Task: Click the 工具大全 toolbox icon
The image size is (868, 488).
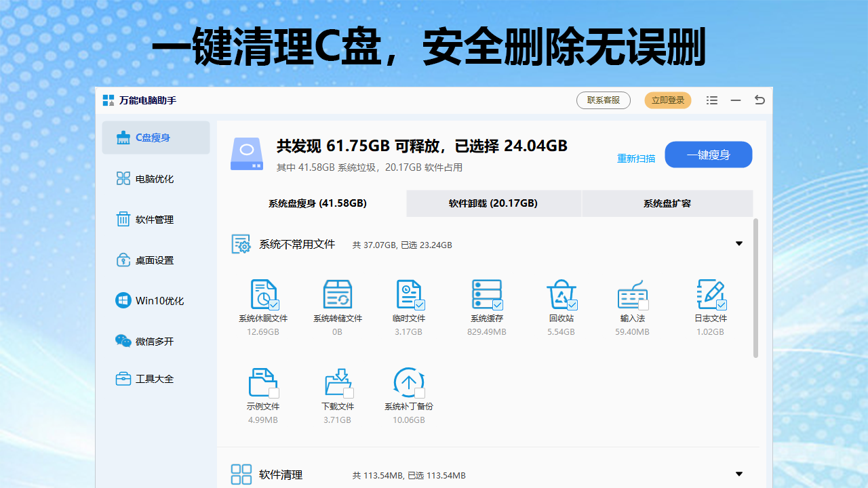Action: pyautogui.click(x=123, y=379)
